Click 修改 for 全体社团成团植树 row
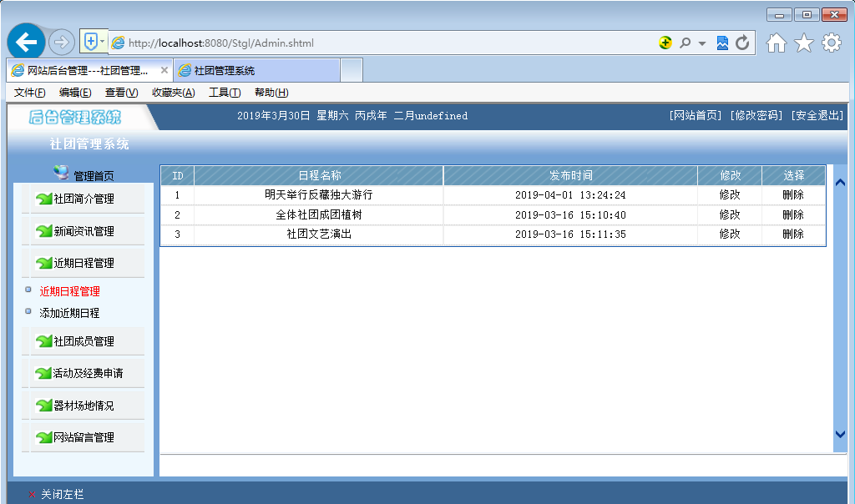The height and width of the screenshot is (504, 855). point(730,214)
